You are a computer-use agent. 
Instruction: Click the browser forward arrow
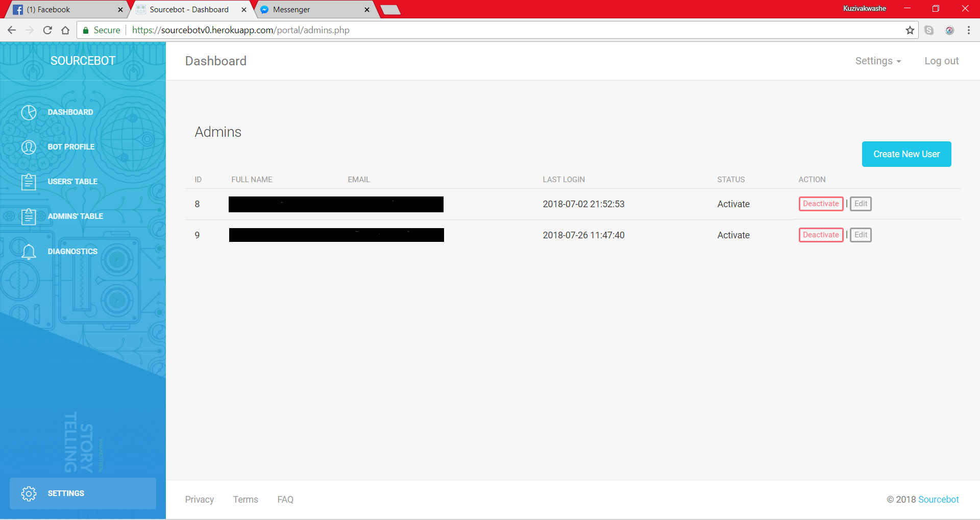click(x=30, y=30)
